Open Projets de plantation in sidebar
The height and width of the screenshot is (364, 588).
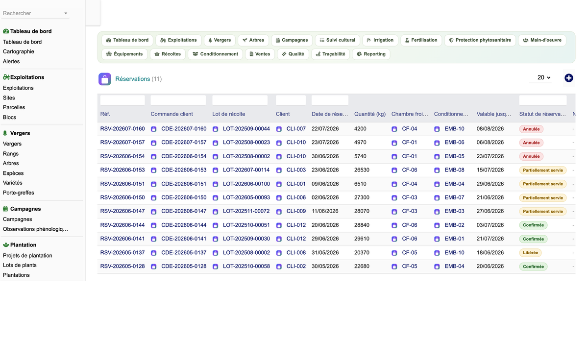(27, 255)
